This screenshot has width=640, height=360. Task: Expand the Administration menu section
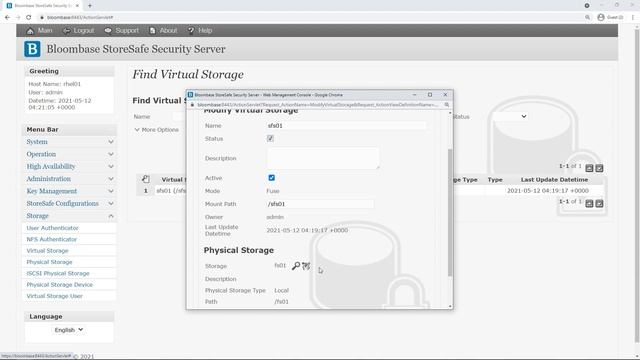[x=69, y=179]
